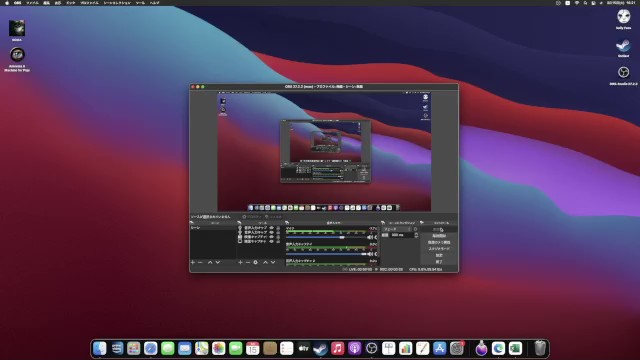640x360 pixels.
Task: Open Podcasts app in the Dock
Action: point(355,349)
